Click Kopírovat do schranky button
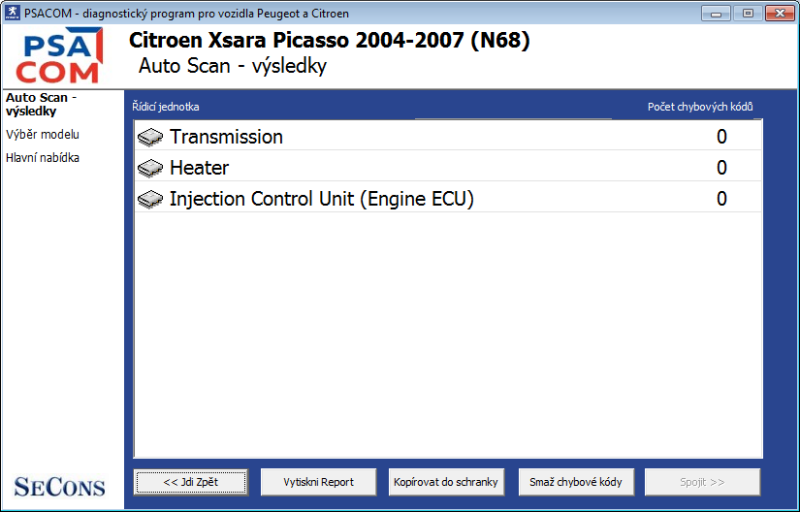The image size is (800, 512). (446, 482)
